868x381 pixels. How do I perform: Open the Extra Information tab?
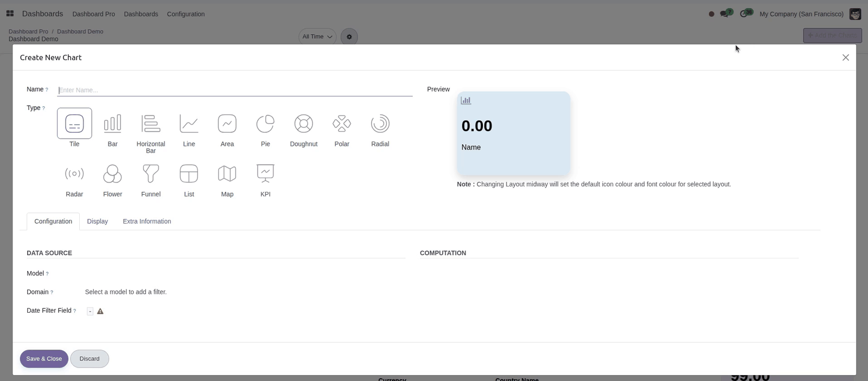pyautogui.click(x=147, y=221)
